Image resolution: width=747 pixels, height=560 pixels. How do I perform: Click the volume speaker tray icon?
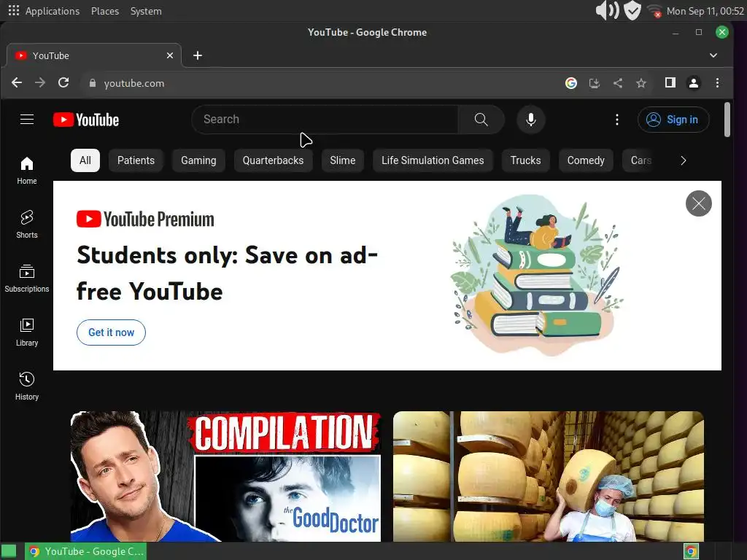[607, 10]
